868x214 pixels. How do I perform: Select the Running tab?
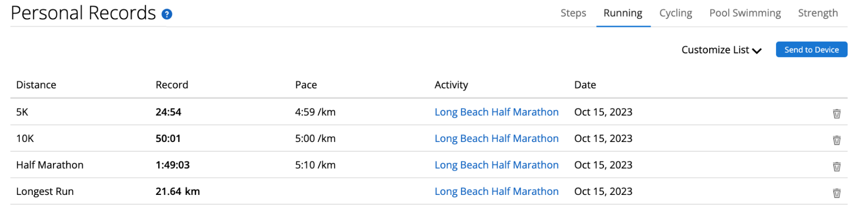coord(623,13)
